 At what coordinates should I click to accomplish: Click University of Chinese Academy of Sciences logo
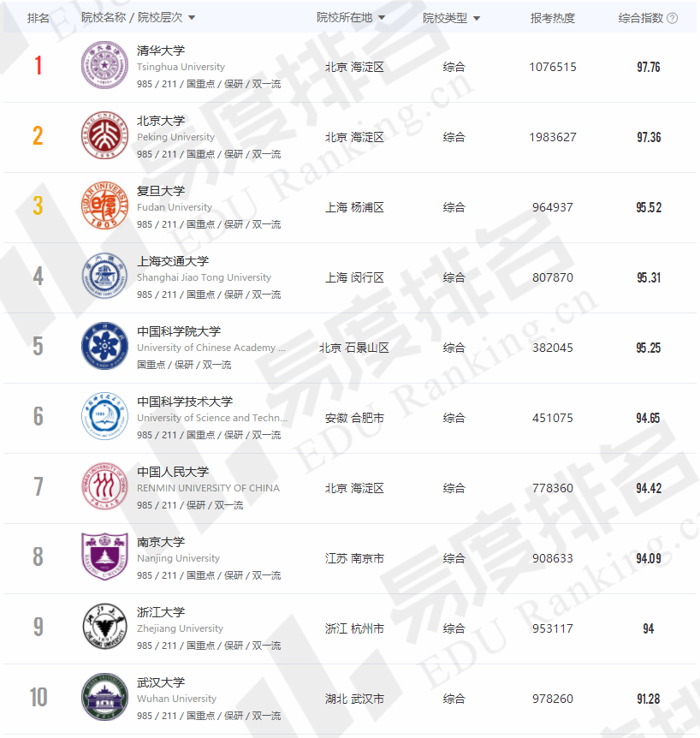(x=104, y=347)
